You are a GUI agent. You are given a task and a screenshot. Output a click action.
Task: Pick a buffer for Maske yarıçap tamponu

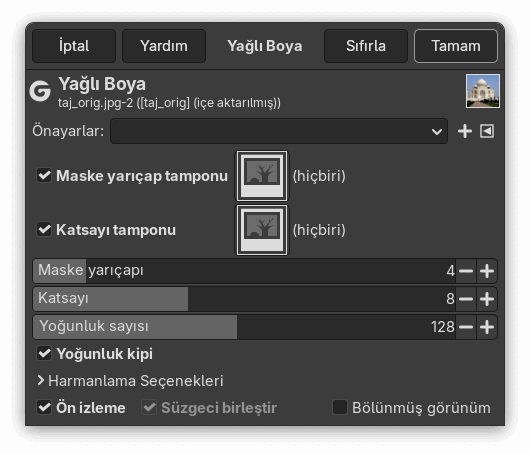(x=262, y=176)
